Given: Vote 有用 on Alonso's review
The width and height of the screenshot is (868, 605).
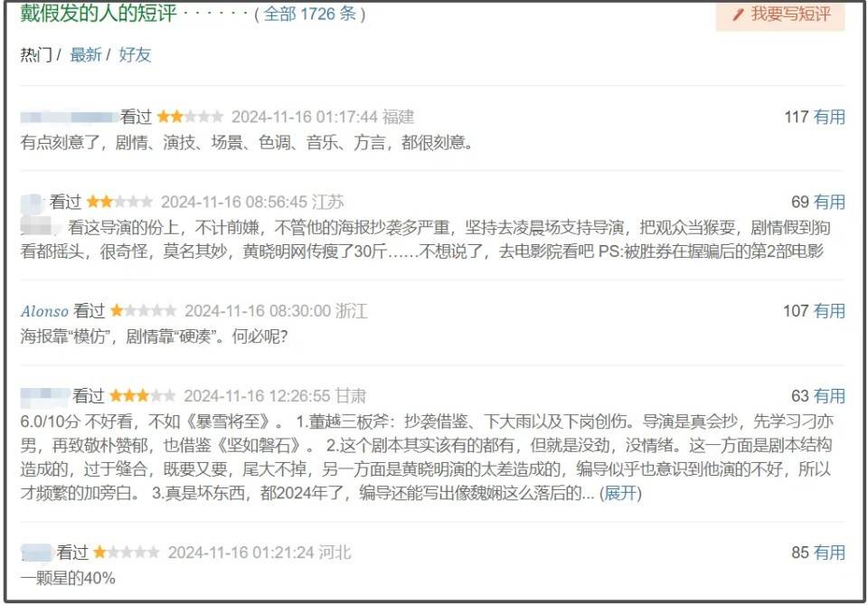Looking at the screenshot, I should [829, 310].
